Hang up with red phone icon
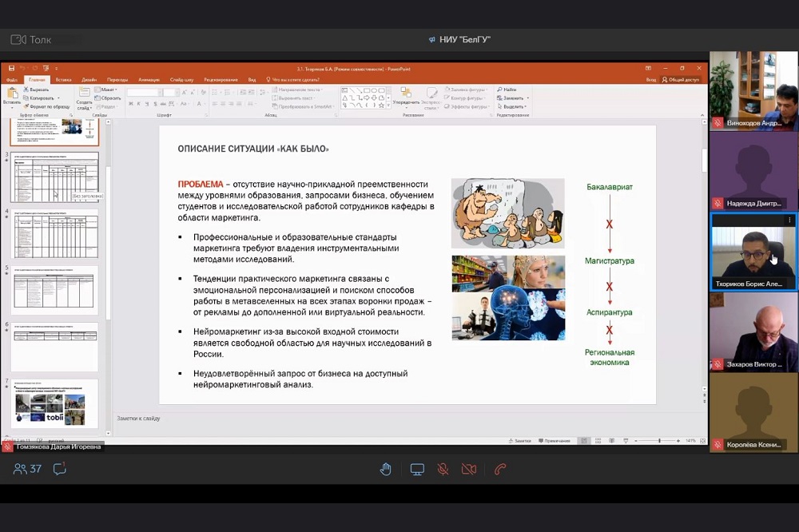 click(500, 470)
